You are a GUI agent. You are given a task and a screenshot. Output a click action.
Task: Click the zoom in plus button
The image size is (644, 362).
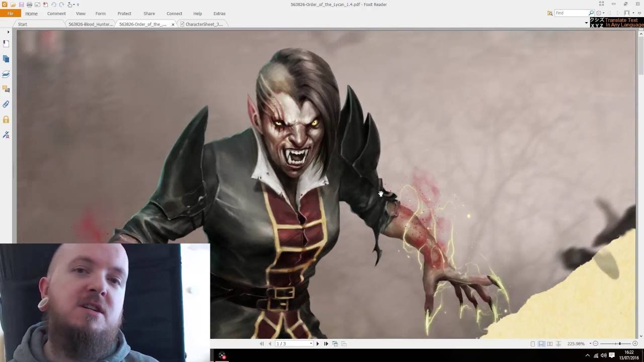[x=635, y=344]
